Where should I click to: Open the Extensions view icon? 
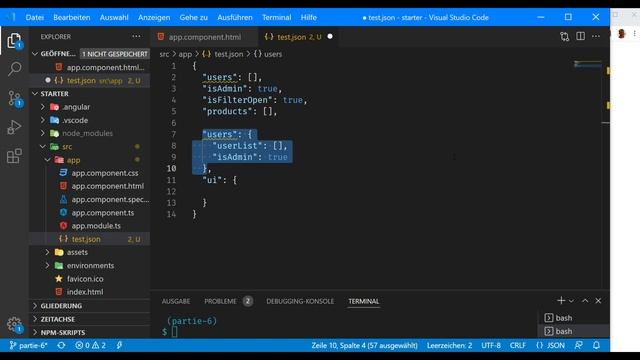pyautogui.click(x=14, y=156)
